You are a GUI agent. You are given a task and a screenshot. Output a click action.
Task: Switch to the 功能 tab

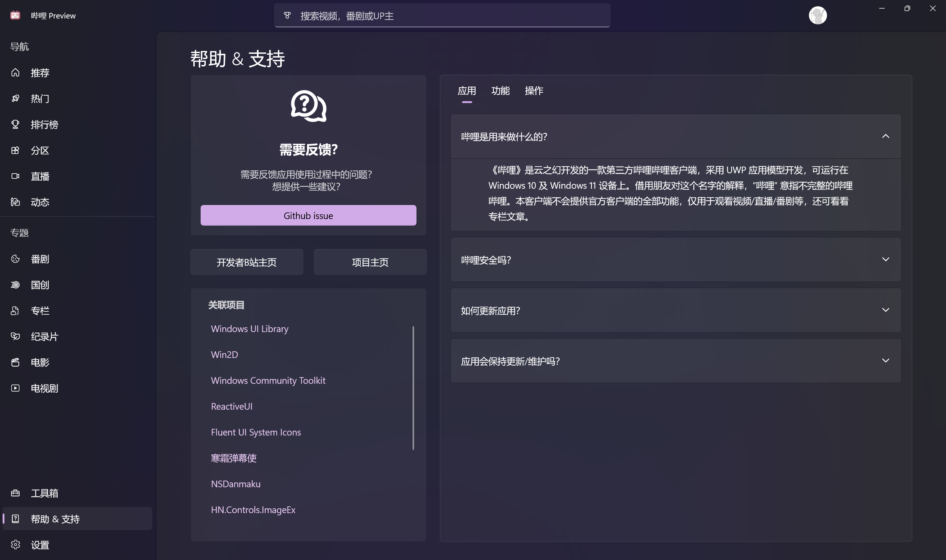coord(500,91)
